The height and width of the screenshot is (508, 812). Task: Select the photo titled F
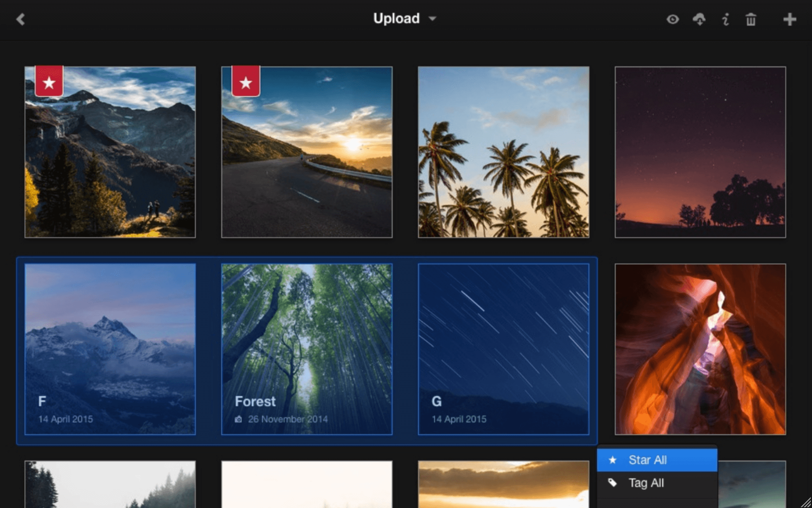pyautogui.click(x=110, y=349)
